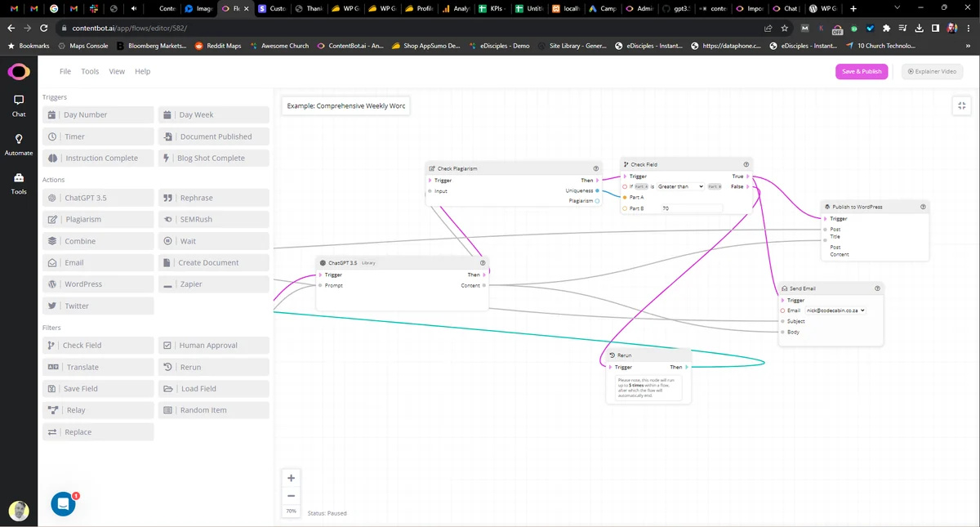The height and width of the screenshot is (527, 980).
Task: Add the Plagiarism action
Action: point(98,220)
